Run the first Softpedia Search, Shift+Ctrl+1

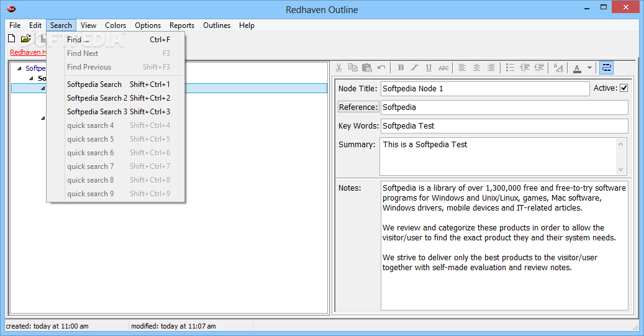(x=116, y=84)
